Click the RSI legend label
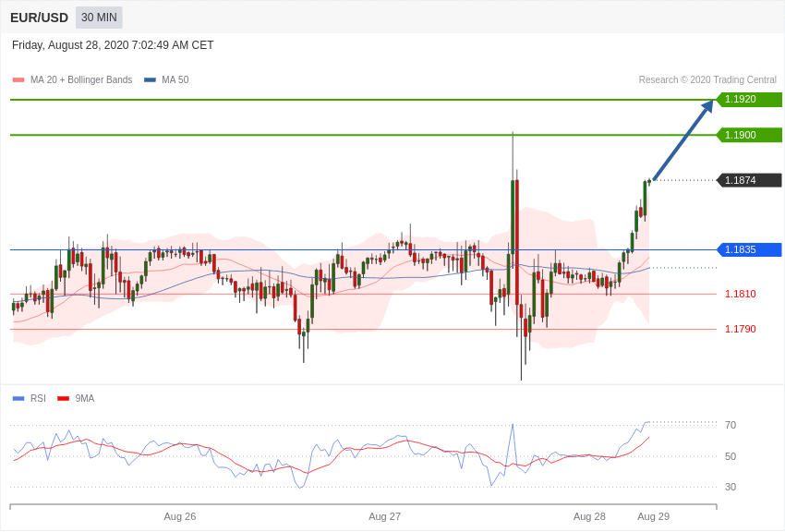This screenshot has height=532, width=785. (38, 398)
